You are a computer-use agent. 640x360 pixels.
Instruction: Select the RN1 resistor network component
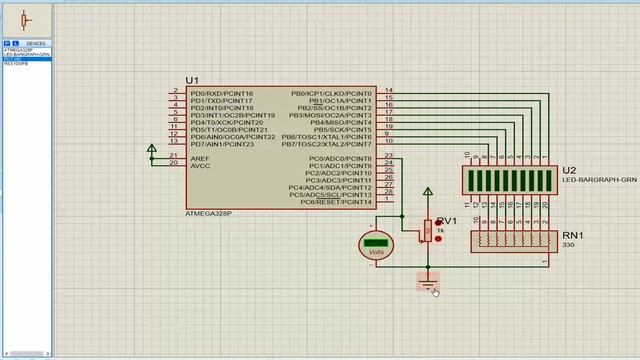point(514,242)
